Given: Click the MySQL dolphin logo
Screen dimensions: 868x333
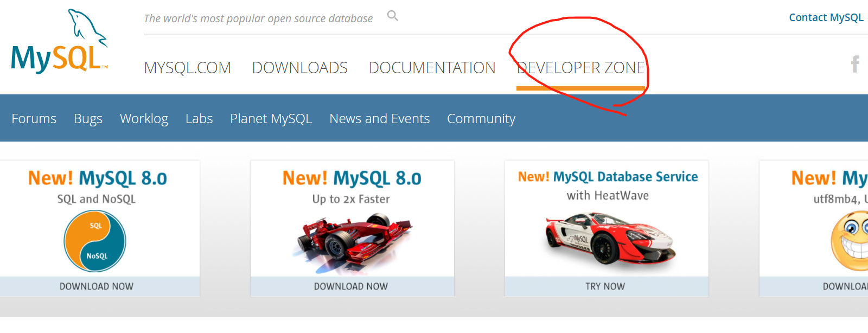Looking at the screenshot, I should click(x=60, y=41).
